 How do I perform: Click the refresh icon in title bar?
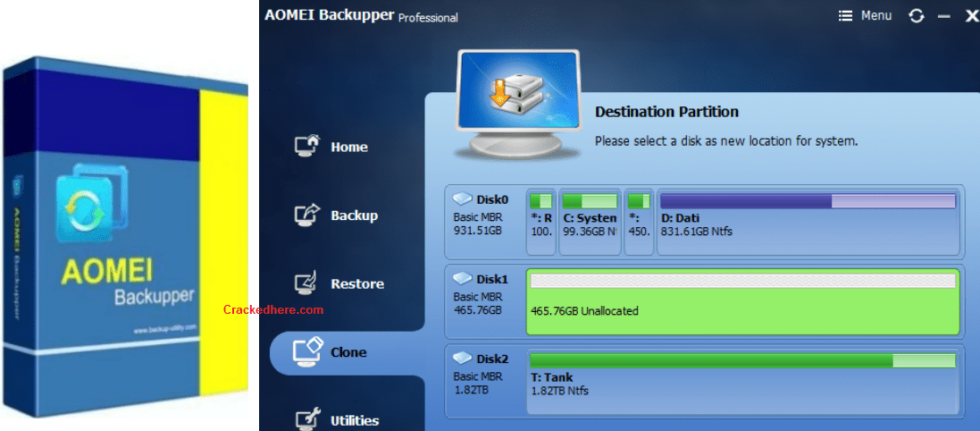pyautogui.click(x=917, y=16)
